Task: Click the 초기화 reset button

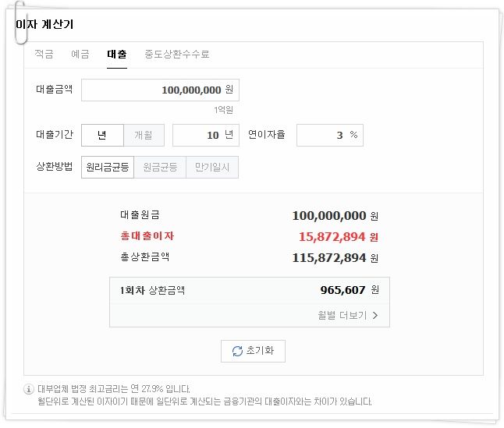Action: coord(253,351)
